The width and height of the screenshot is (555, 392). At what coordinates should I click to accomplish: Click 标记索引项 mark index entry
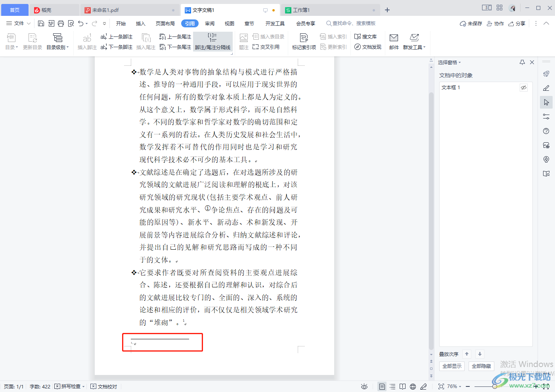coord(304,42)
